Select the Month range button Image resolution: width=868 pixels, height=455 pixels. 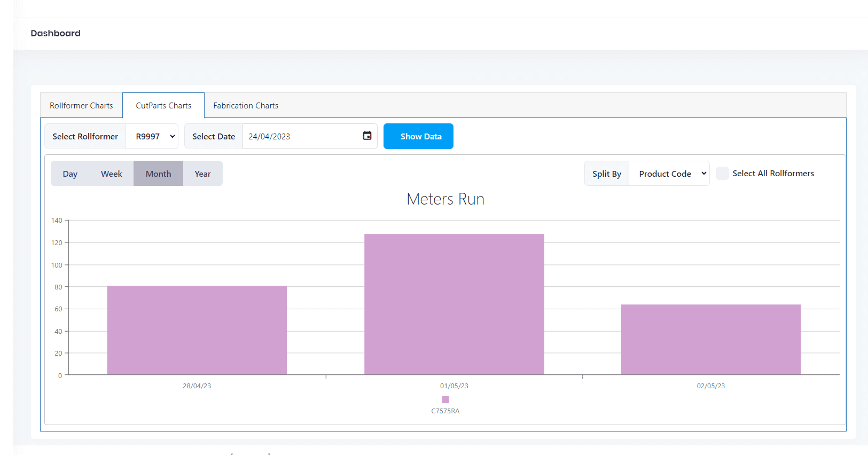(x=158, y=174)
